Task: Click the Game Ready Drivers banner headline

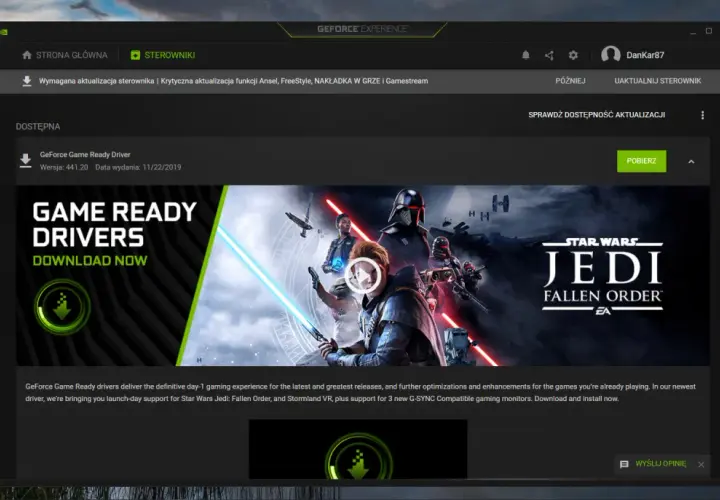Action: pos(114,225)
